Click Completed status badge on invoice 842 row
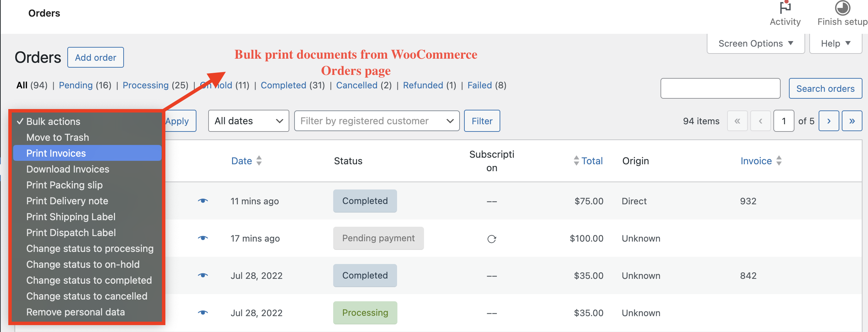This screenshot has height=332, width=868. tap(365, 275)
